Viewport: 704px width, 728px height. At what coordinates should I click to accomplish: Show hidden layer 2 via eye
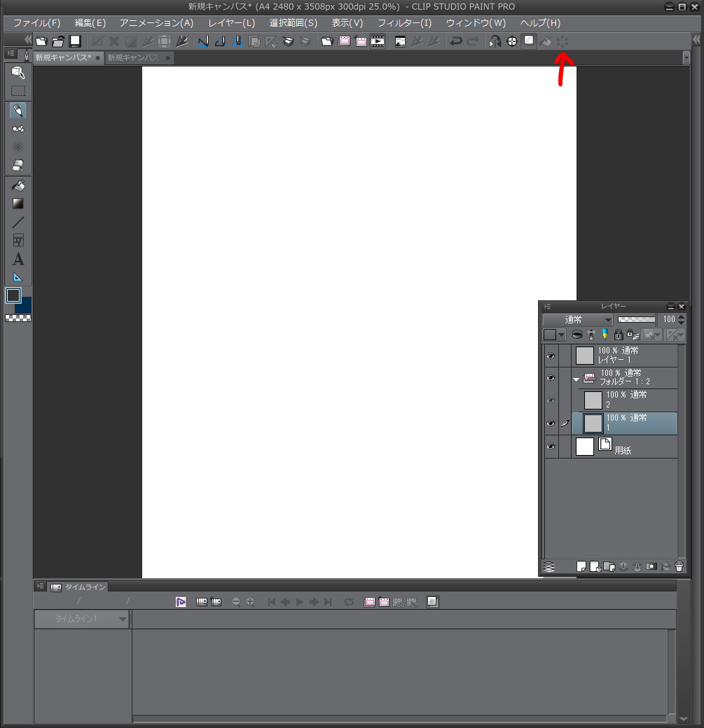point(551,400)
